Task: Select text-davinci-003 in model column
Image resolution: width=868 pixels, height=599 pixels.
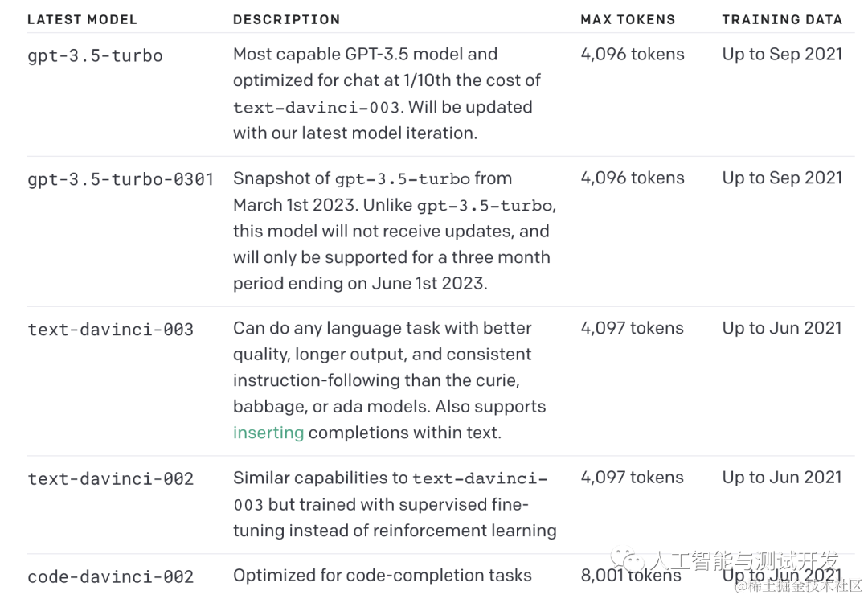Action: tap(111, 330)
